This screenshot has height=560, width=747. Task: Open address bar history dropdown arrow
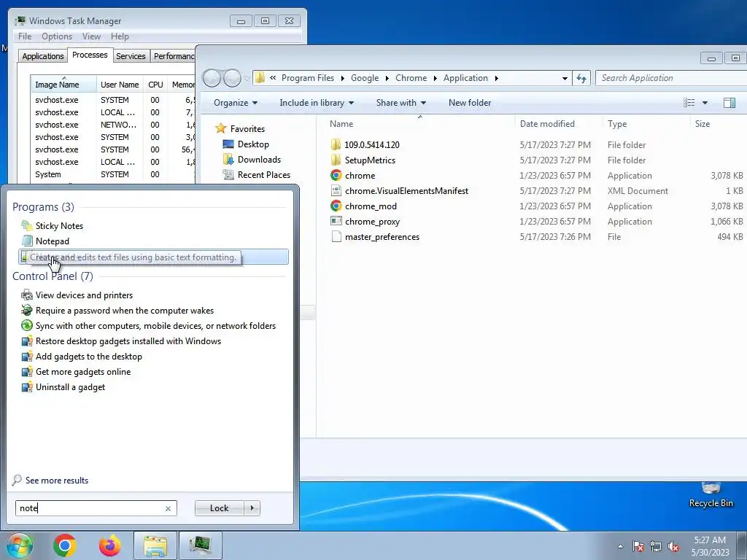point(565,78)
